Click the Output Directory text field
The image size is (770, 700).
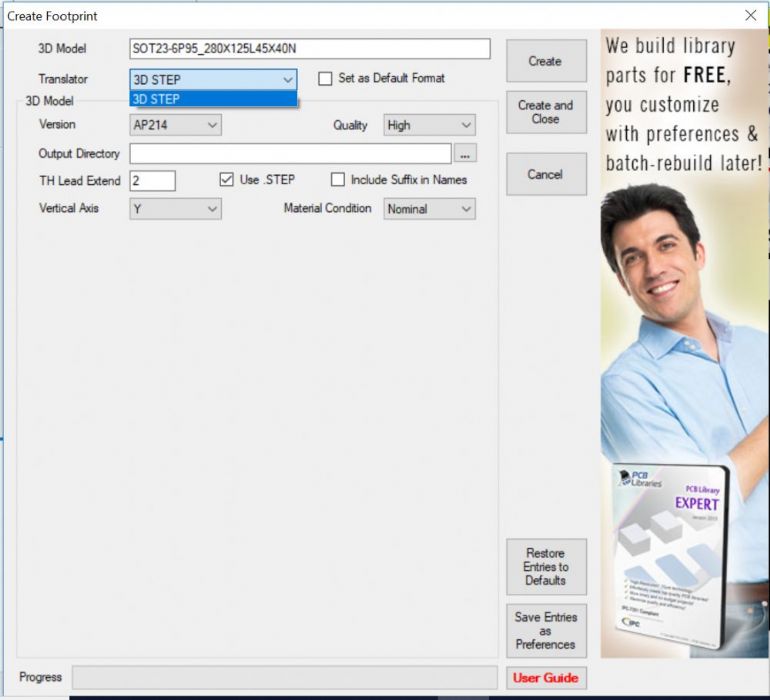[x=290, y=153]
